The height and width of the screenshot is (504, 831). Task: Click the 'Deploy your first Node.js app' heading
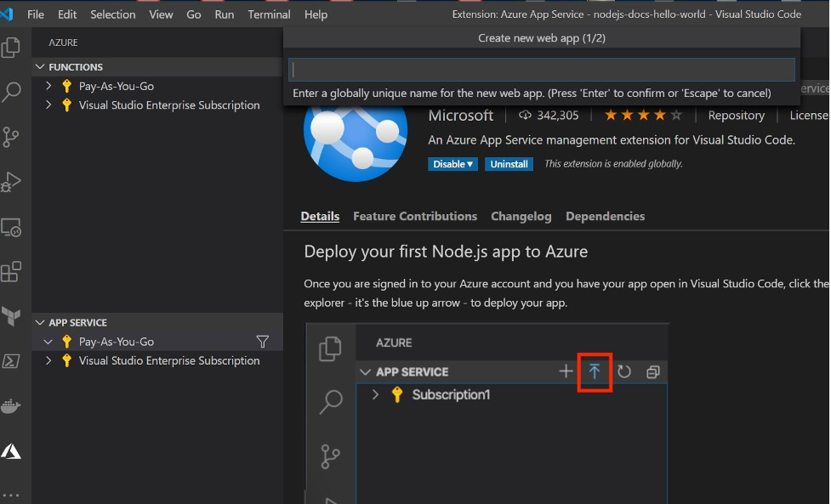(446, 252)
